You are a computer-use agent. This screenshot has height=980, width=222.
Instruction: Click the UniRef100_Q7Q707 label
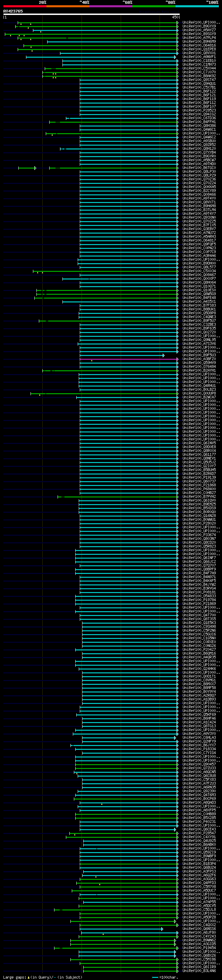199,565
